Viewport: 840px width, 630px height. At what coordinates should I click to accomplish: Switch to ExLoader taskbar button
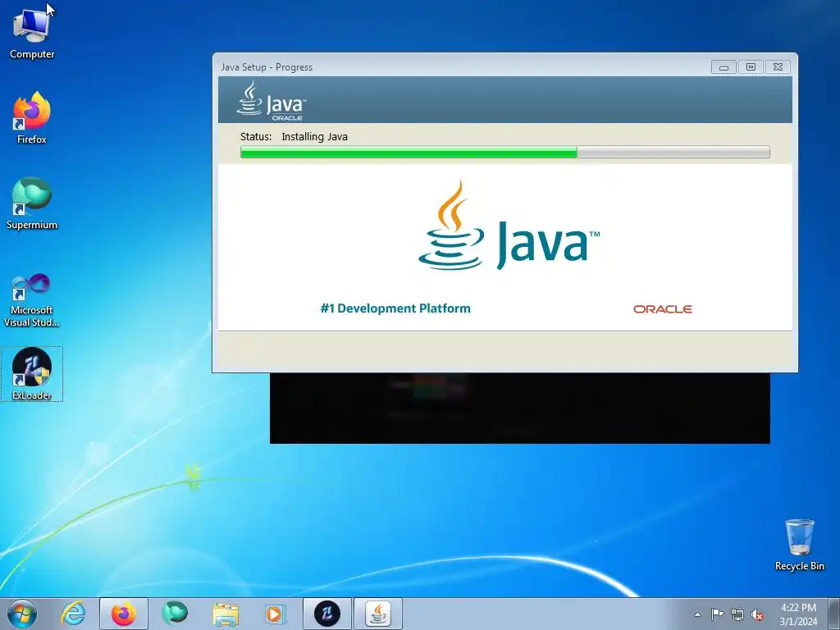[x=326, y=614]
